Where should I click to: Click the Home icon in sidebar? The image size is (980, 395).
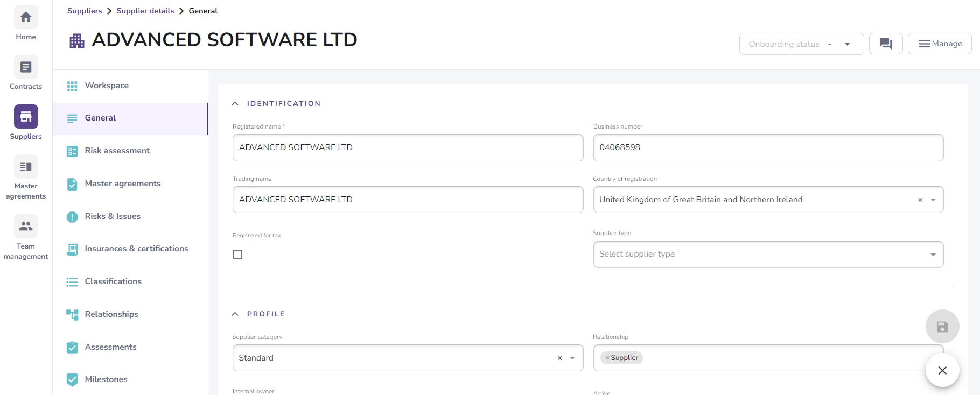click(x=26, y=18)
